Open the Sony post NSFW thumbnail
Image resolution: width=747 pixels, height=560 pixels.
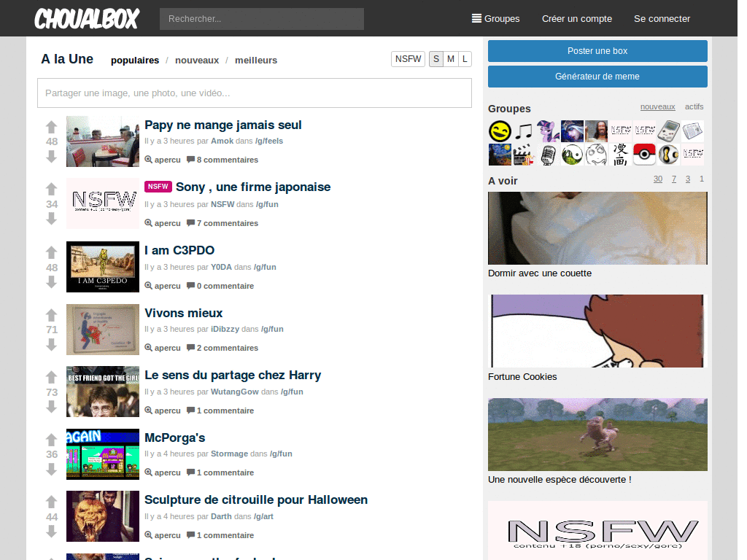point(103,203)
